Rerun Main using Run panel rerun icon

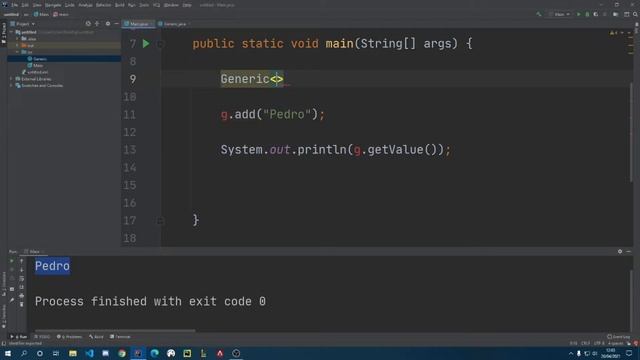(x=12, y=261)
